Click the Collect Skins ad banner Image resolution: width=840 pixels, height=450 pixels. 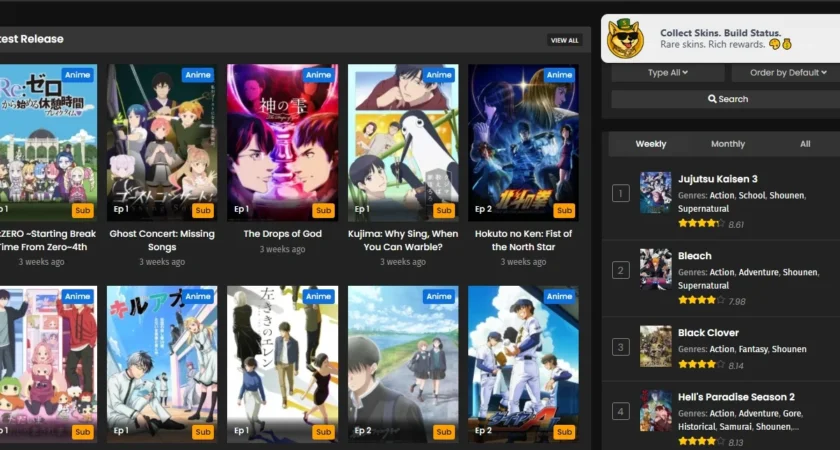[x=721, y=39]
